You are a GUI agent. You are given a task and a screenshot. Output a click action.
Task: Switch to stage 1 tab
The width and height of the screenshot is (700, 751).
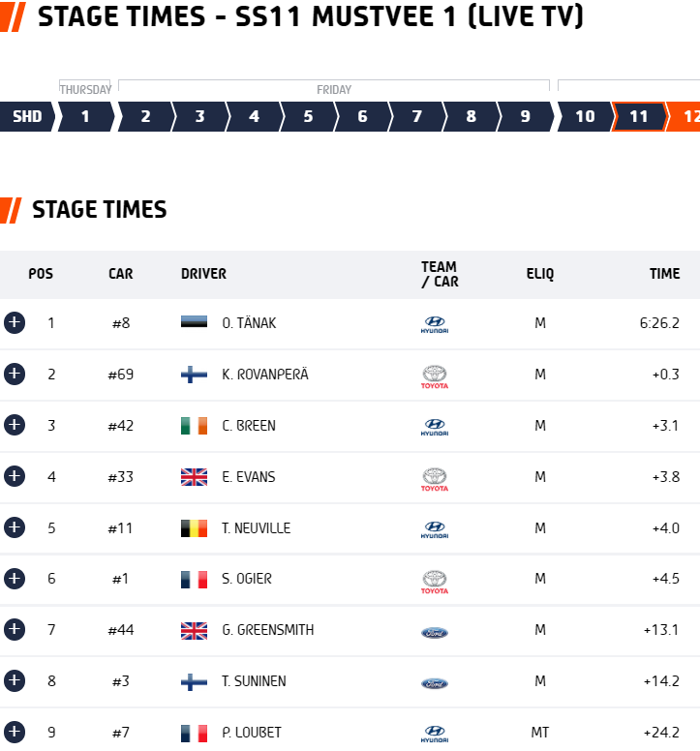(86, 116)
